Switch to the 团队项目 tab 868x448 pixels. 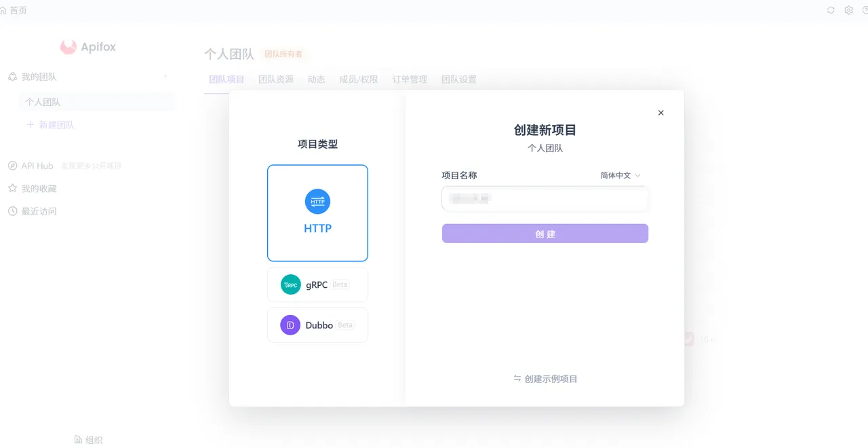pos(226,79)
